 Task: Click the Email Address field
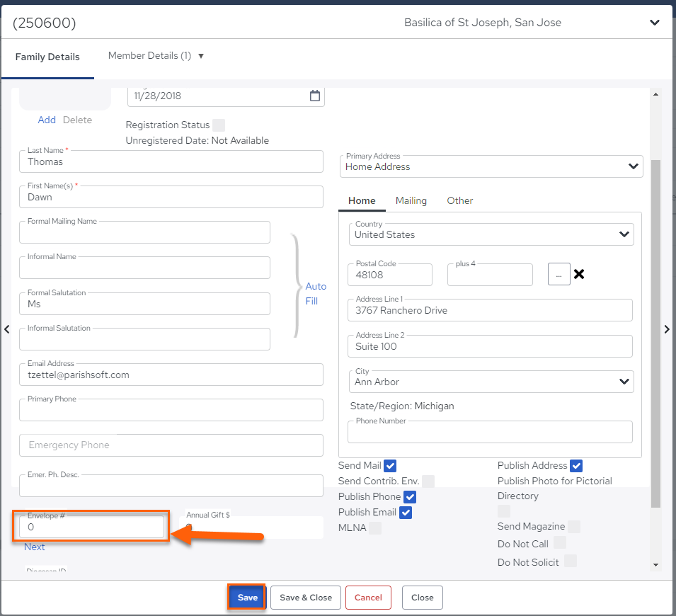click(171, 375)
